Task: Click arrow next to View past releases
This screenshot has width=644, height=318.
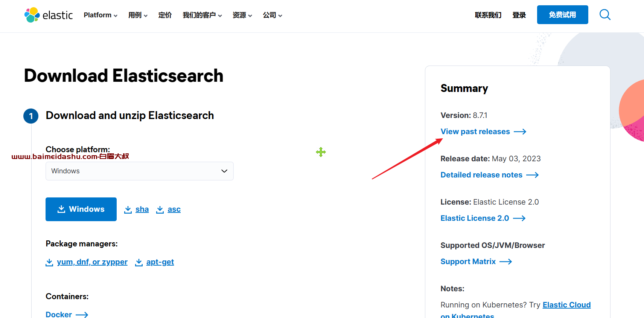Action: pyautogui.click(x=520, y=131)
